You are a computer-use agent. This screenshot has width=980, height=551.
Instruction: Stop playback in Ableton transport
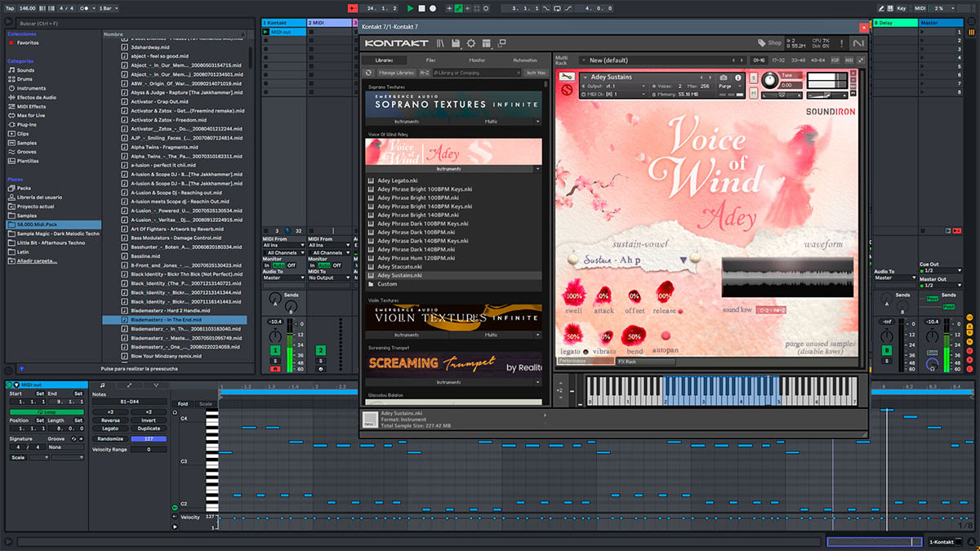[x=421, y=7]
